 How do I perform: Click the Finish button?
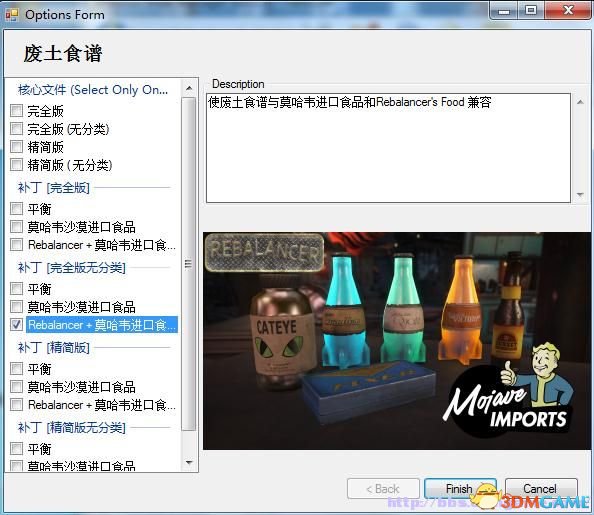[x=460, y=488]
